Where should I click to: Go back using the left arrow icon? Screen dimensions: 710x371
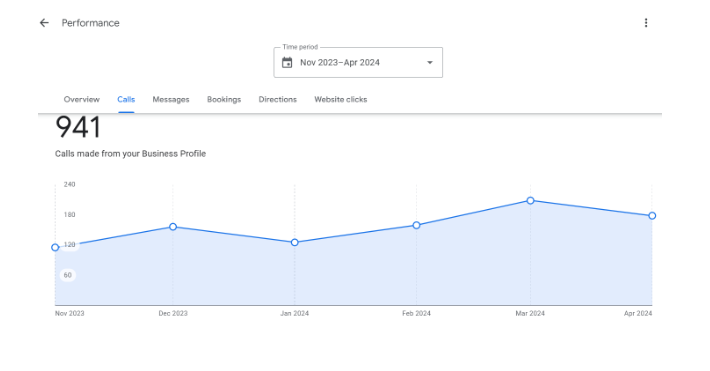[x=44, y=23]
